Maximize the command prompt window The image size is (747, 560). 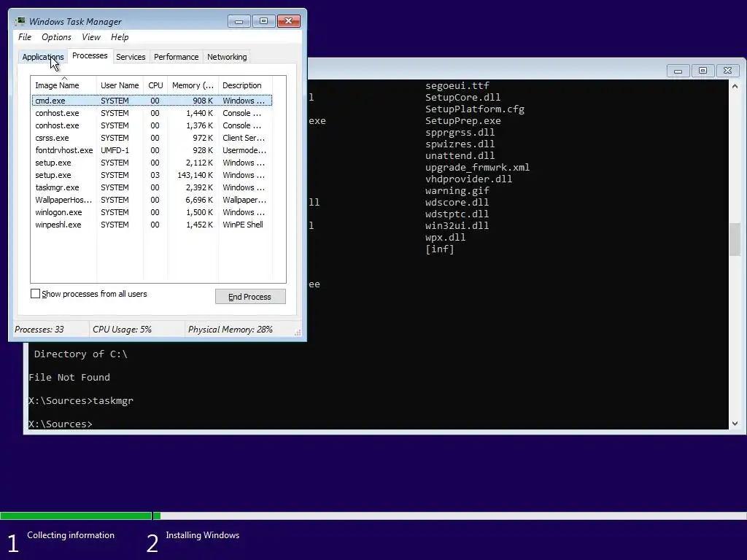pyautogui.click(x=703, y=71)
